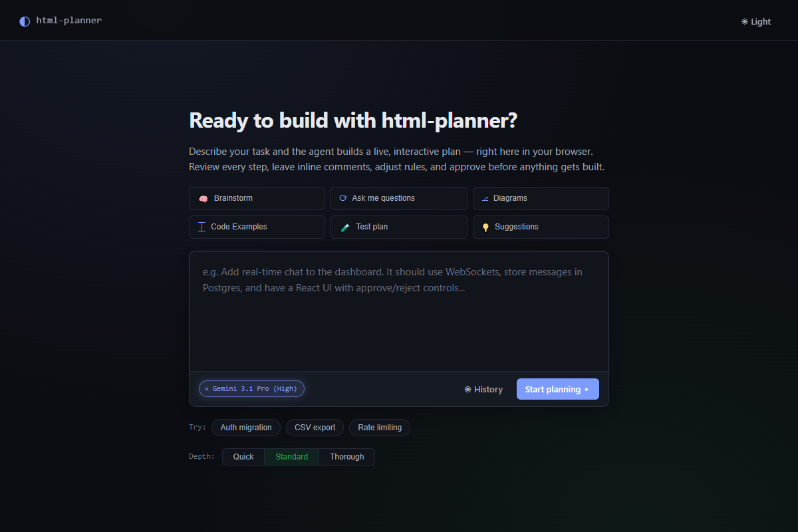Screen dimensions: 798x532
Task: Set depth to Standard
Action: 292,457
